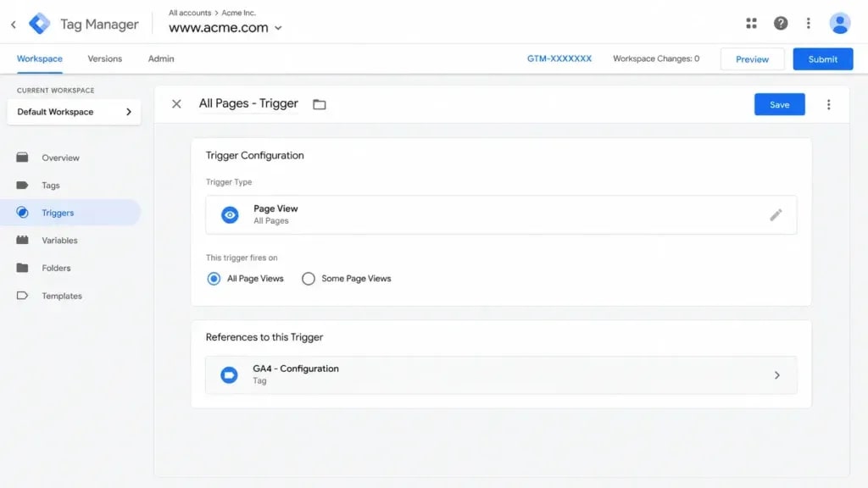The width and height of the screenshot is (868, 488).
Task: Go to Overview in the sidebar
Action: (60, 158)
